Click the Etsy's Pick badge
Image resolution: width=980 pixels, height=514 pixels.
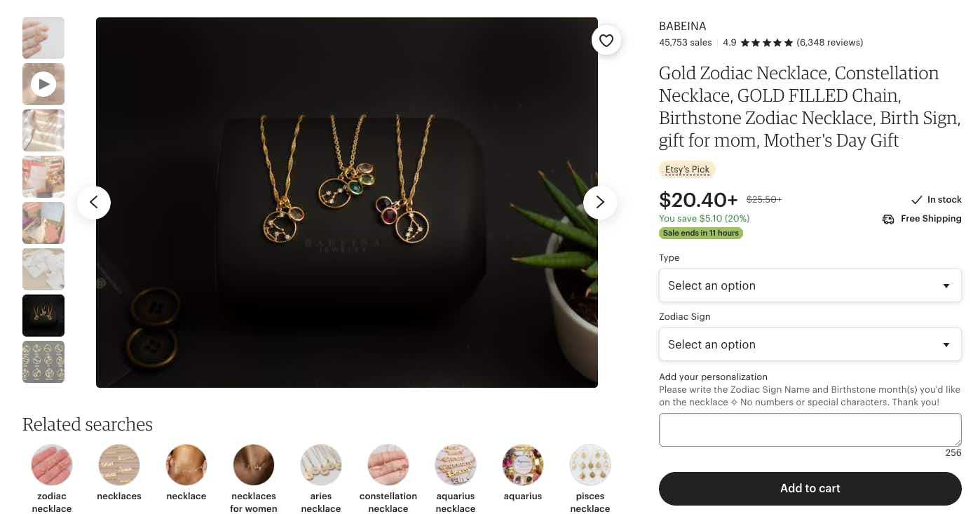click(687, 170)
